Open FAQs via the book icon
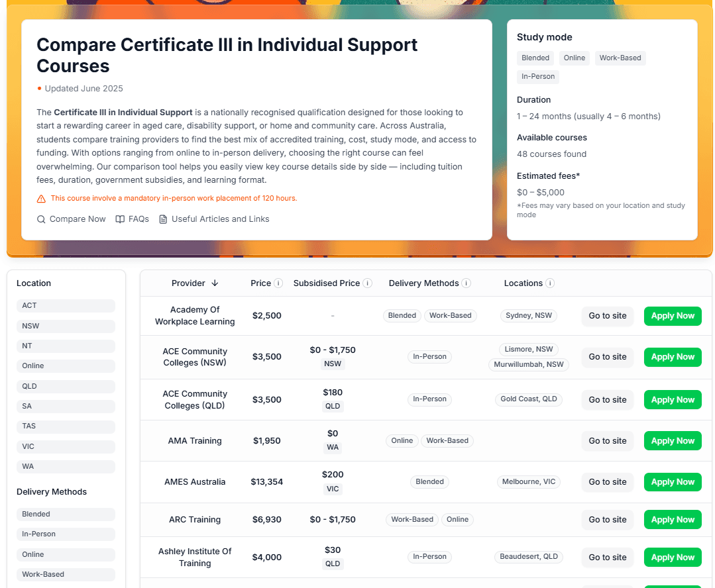 tap(120, 219)
